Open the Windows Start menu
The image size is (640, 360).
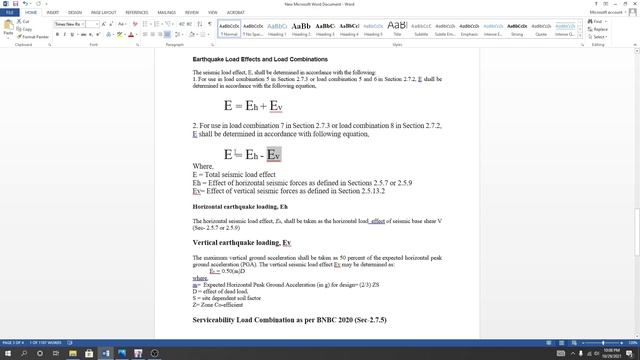pyautogui.click(x=8, y=353)
